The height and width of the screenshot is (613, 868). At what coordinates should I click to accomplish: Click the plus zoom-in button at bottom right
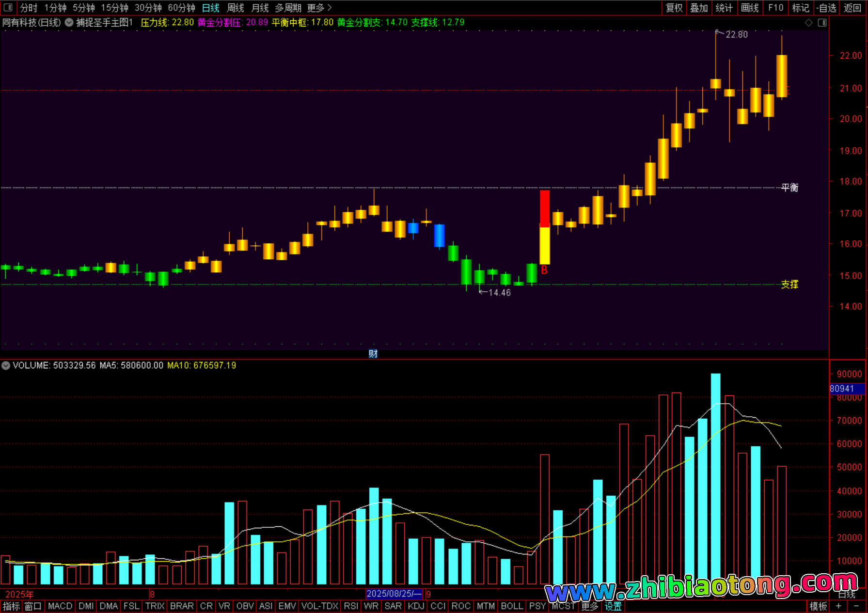click(x=838, y=606)
